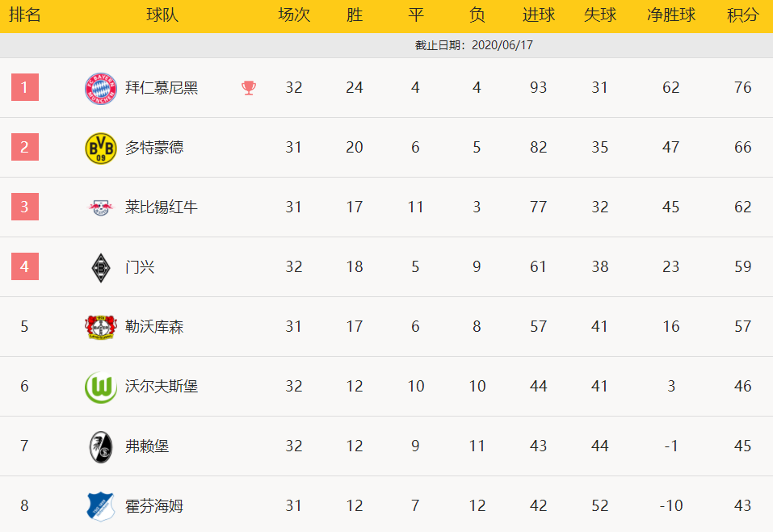Click the Borussia Dortmund BVB logo

pos(101,149)
